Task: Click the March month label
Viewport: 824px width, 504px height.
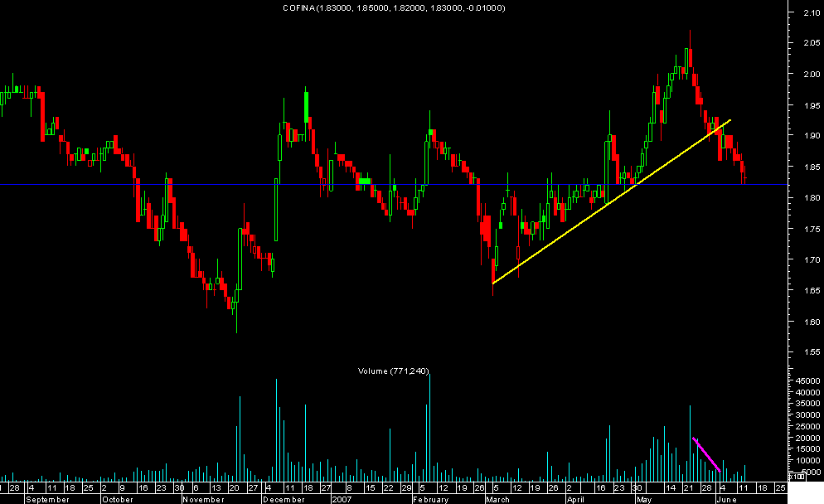Action: (497, 499)
